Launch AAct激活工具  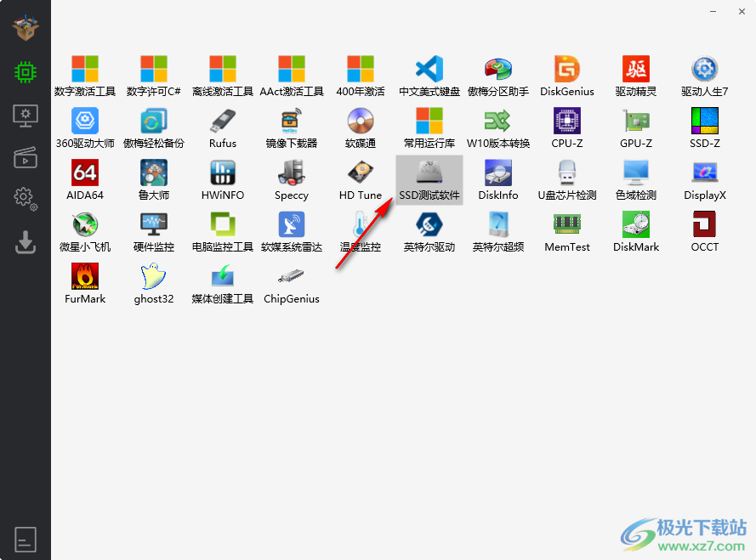click(292, 76)
